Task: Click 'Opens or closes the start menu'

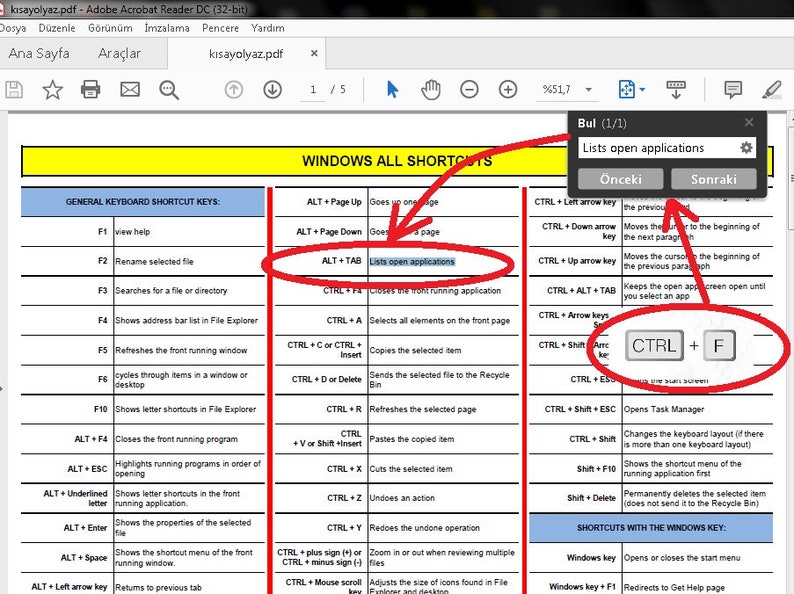Action: 682,558
